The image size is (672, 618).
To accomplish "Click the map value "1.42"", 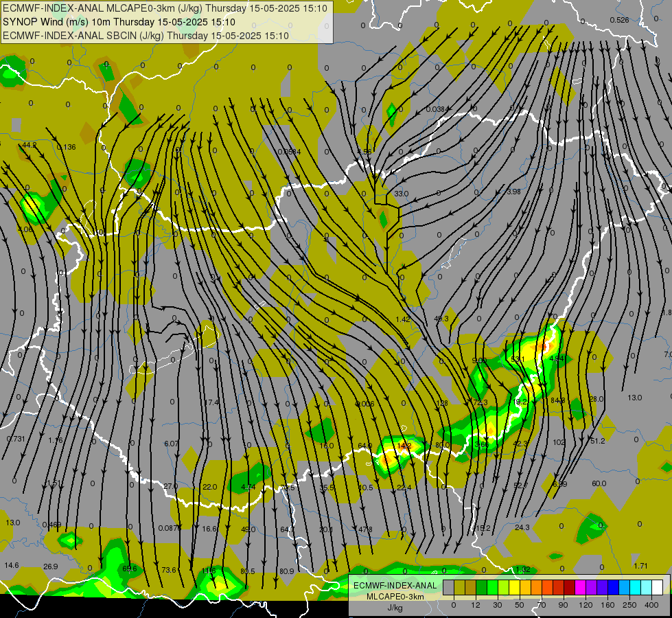I will (403, 319).
